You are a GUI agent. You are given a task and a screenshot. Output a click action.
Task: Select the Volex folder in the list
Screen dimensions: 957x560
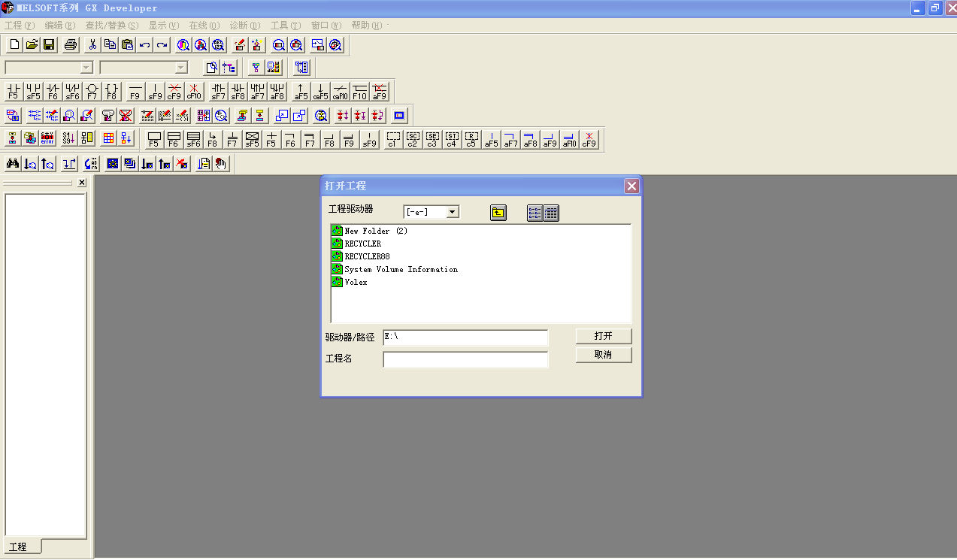pos(356,282)
